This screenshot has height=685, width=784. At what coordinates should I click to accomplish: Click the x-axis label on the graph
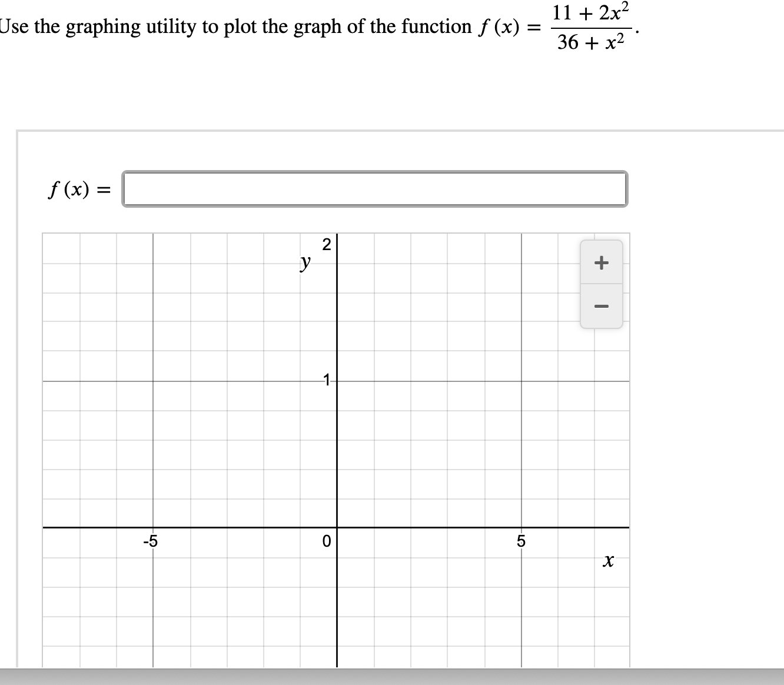coord(608,561)
